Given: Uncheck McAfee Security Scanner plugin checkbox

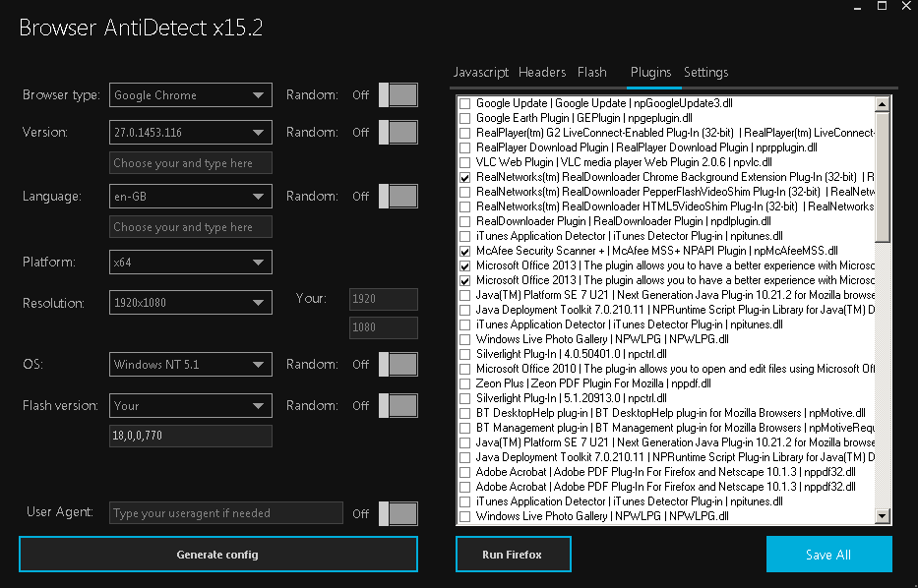Looking at the screenshot, I should click(x=465, y=251).
